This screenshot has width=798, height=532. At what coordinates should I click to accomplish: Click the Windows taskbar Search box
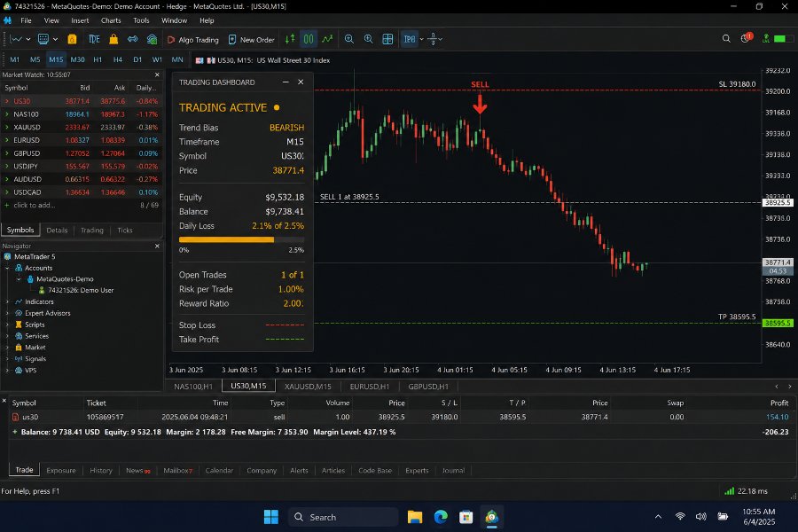[x=343, y=517]
